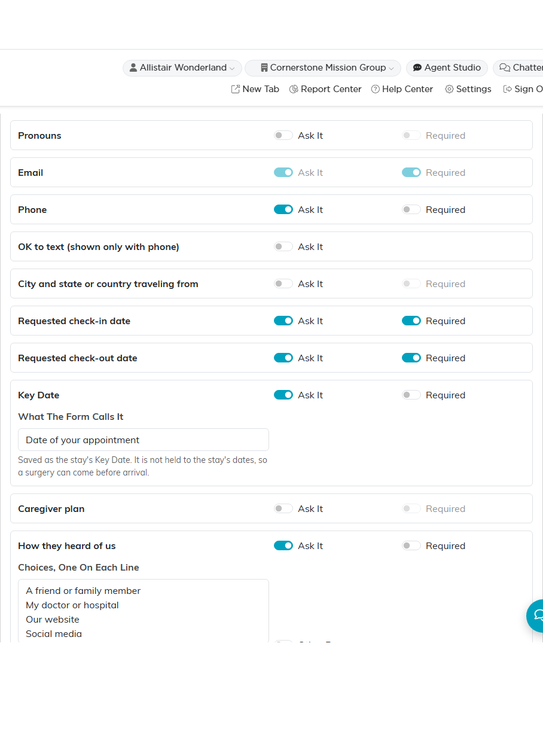This screenshot has width=543, height=756.
Task: Click the OK to text (shown only with phone) label
Action: (99, 247)
